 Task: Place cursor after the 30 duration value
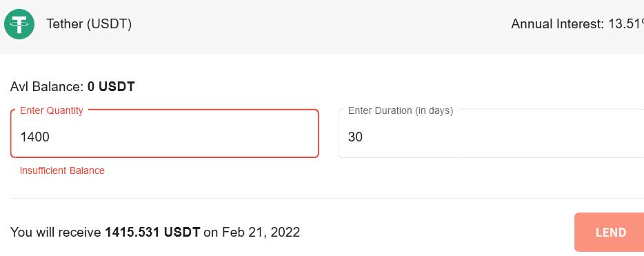click(x=363, y=137)
